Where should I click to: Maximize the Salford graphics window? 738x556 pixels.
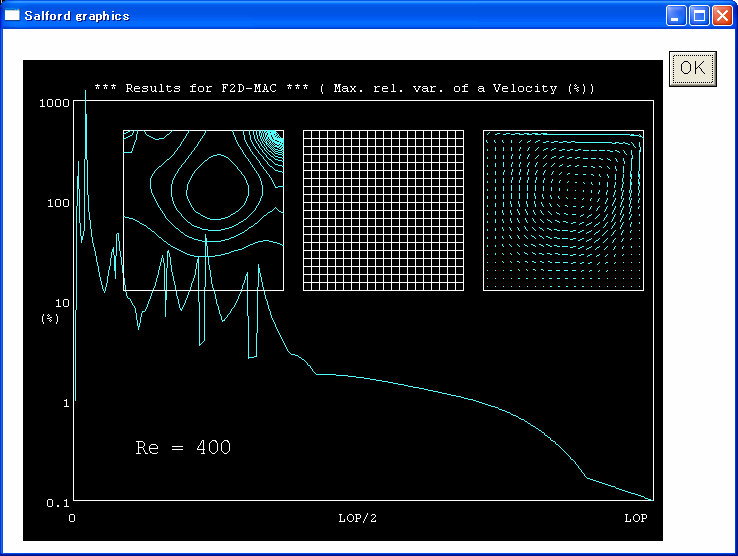point(699,16)
